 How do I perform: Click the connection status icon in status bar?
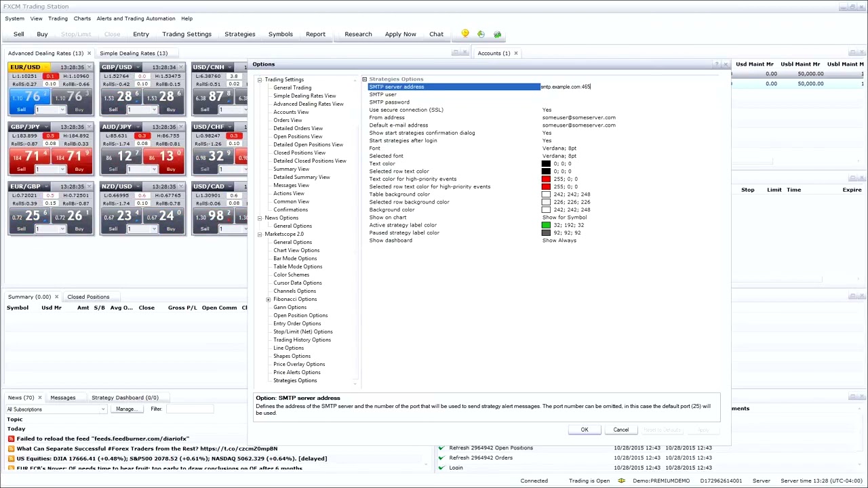click(x=621, y=481)
